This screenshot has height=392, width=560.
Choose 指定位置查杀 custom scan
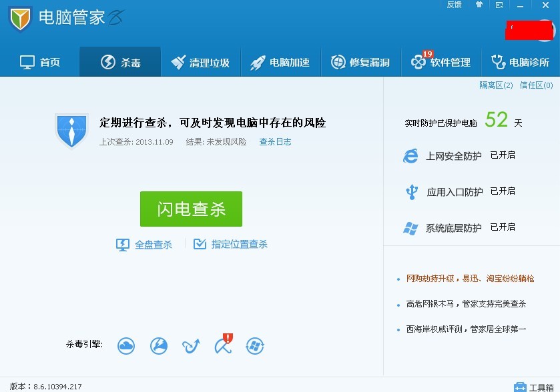230,244
